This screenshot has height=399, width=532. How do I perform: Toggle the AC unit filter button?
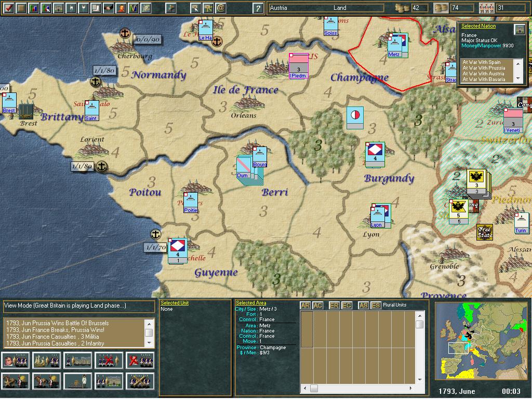(317, 305)
